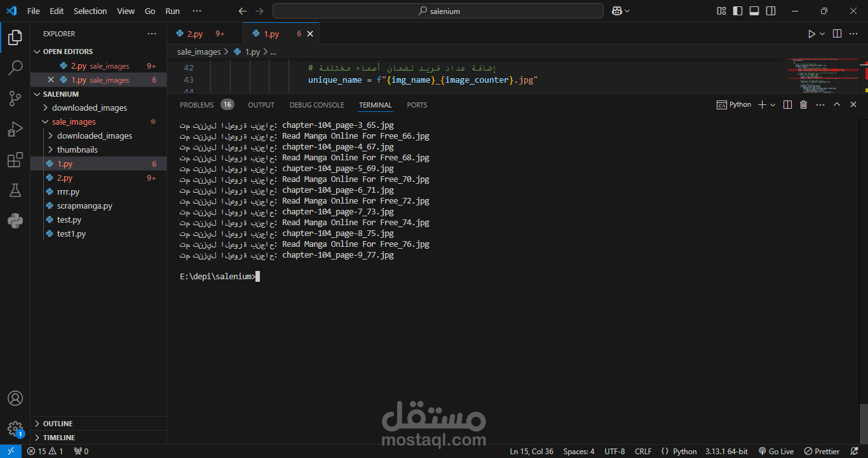
Task: Open the Extensions view
Action: pyautogui.click(x=15, y=160)
